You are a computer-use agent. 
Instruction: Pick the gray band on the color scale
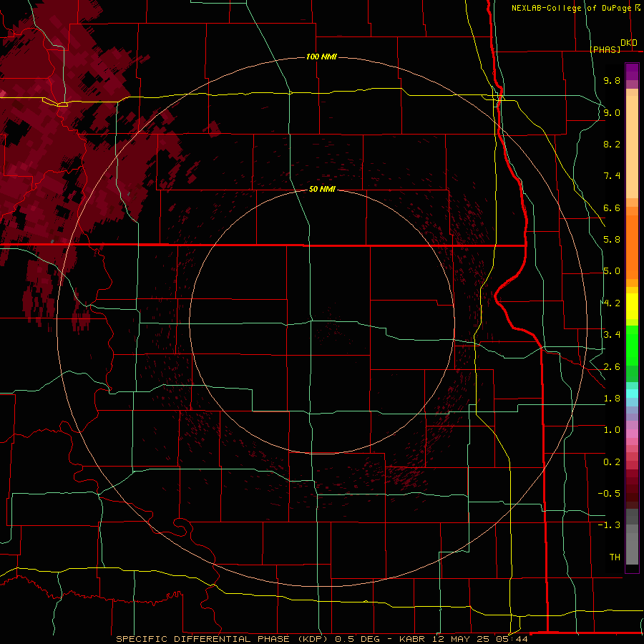click(x=632, y=548)
